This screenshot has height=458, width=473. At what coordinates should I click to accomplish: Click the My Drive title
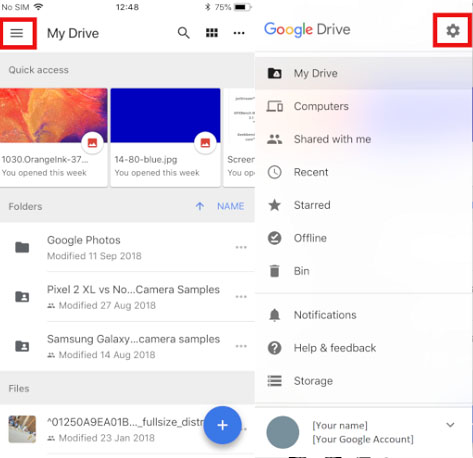(x=73, y=33)
